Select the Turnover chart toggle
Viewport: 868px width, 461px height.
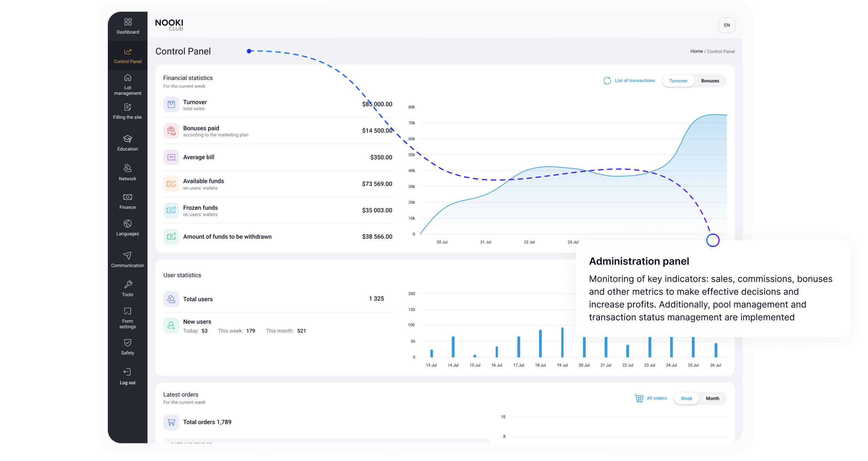[x=678, y=81]
